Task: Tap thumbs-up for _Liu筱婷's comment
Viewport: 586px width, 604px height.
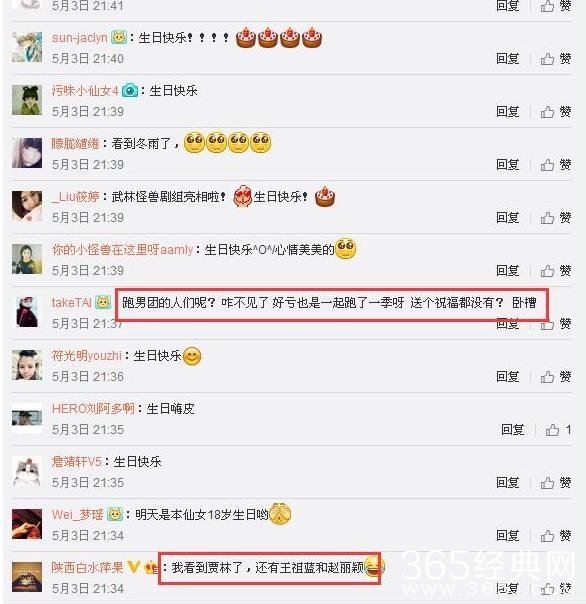Action: pyautogui.click(x=555, y=218)
